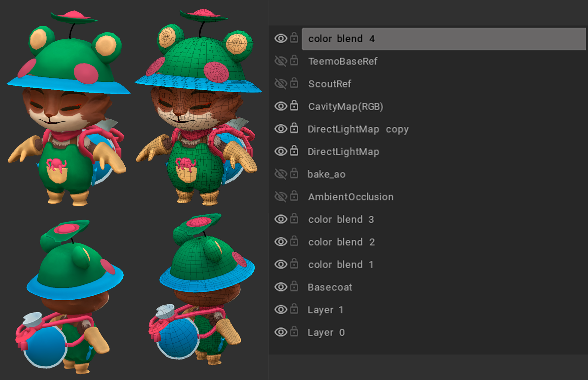
Task: Toggle lock icon on ScoutRef layer
Action: pos(294,83)
